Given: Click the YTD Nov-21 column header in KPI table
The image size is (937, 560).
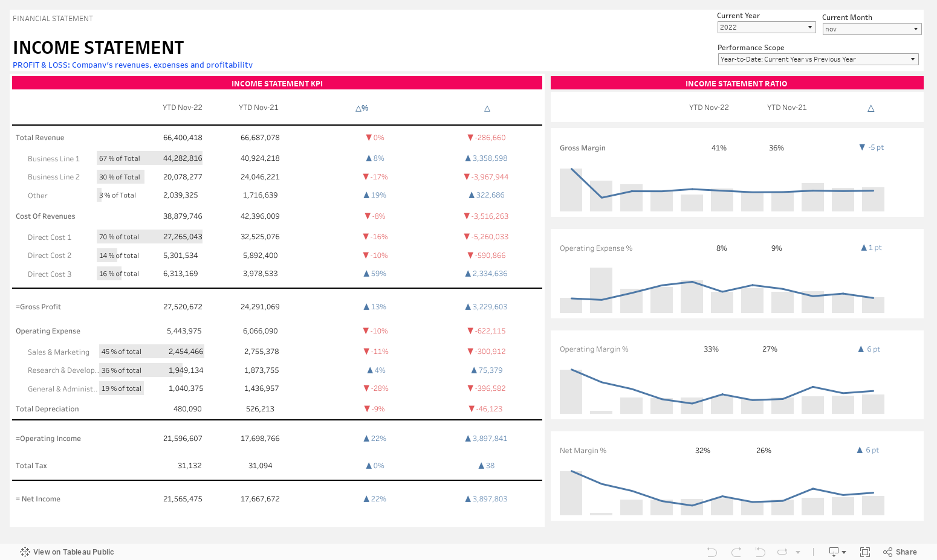Looking at the screenshot, I should coord(259,108).
